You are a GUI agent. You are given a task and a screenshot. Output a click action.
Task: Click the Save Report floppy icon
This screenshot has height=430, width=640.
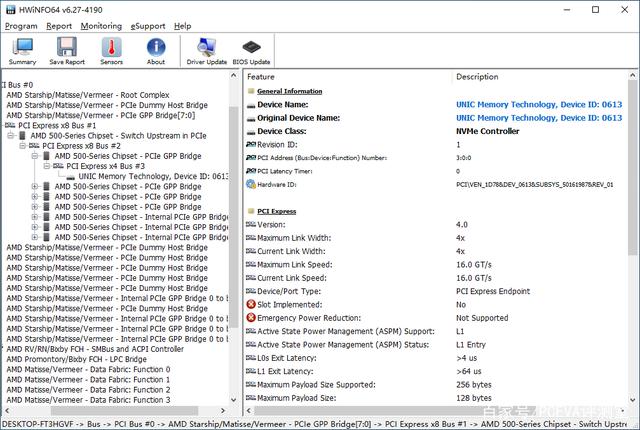pos(67,51)
